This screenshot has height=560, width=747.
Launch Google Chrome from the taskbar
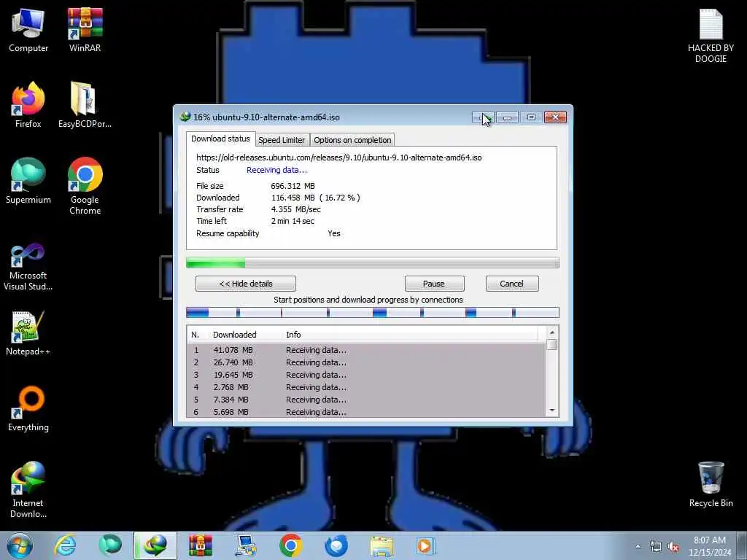click(x=290, y=545)
